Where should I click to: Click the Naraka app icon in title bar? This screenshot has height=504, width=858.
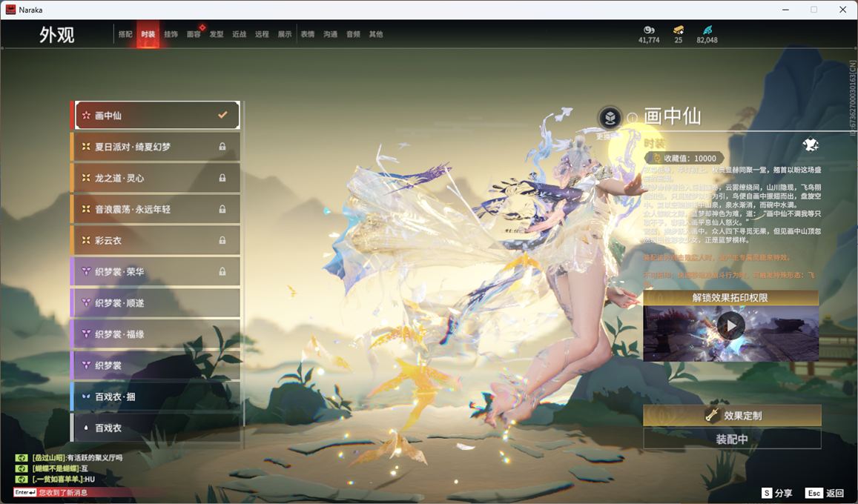[x=10, y=10]
